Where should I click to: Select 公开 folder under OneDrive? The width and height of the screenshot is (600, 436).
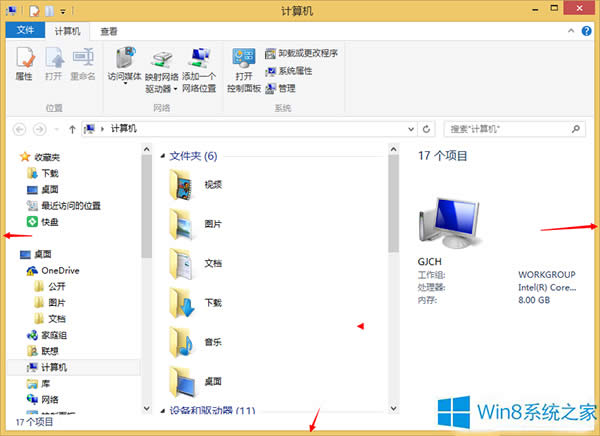[x=50, y=286]
